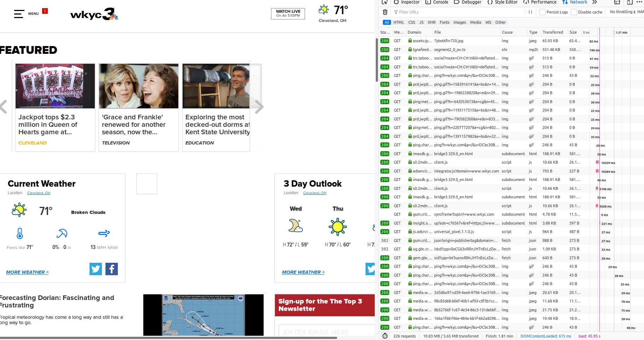Viewport: 644px width, 340px height.
Task: Open Grace and Frankie story thumbnail
Action: [139, 86]
